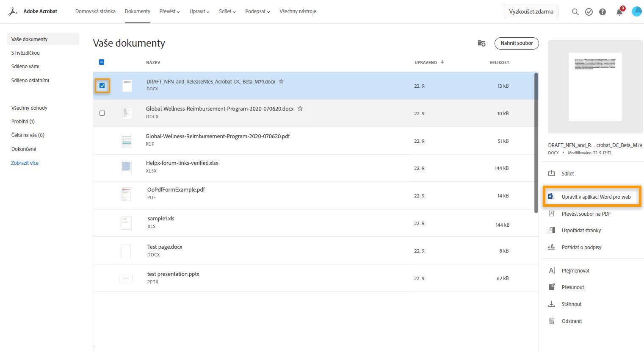644x356 pixels.
Task: Click file icon of Test page.docx
Action: 126,251
